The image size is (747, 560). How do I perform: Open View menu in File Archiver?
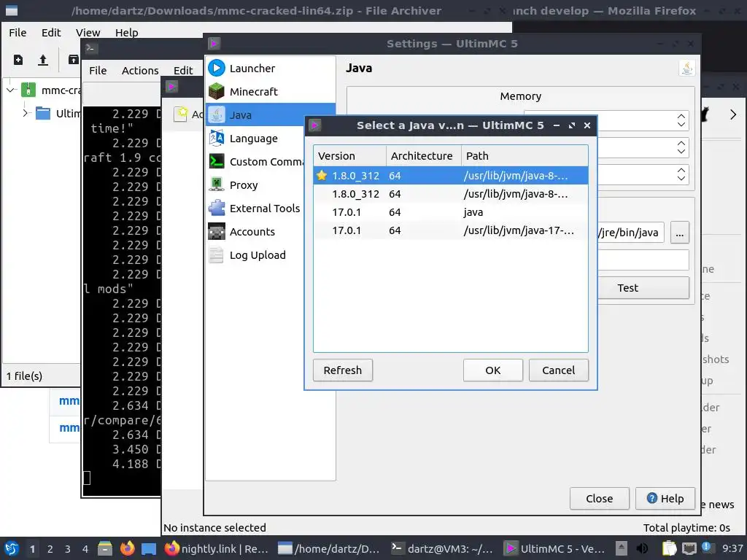[x=88, y=32]
